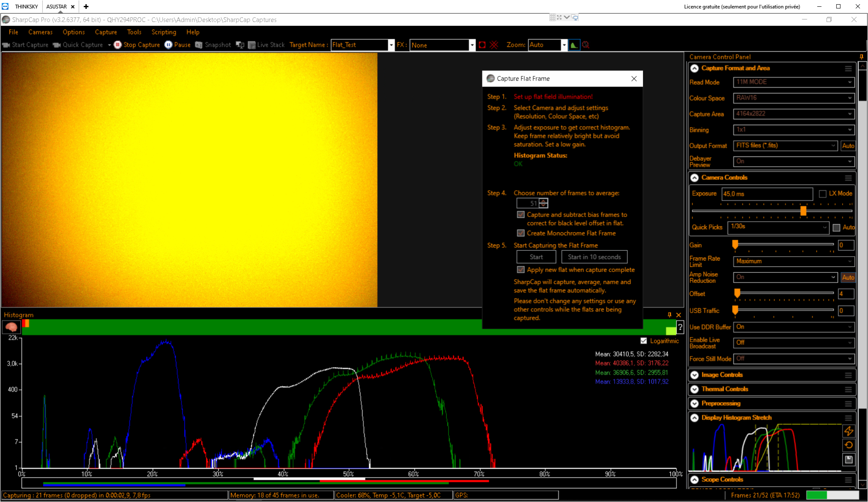Open the Read Mode dropdown
The width and height of the screenshot is (868, 502).
pos(793,82)
